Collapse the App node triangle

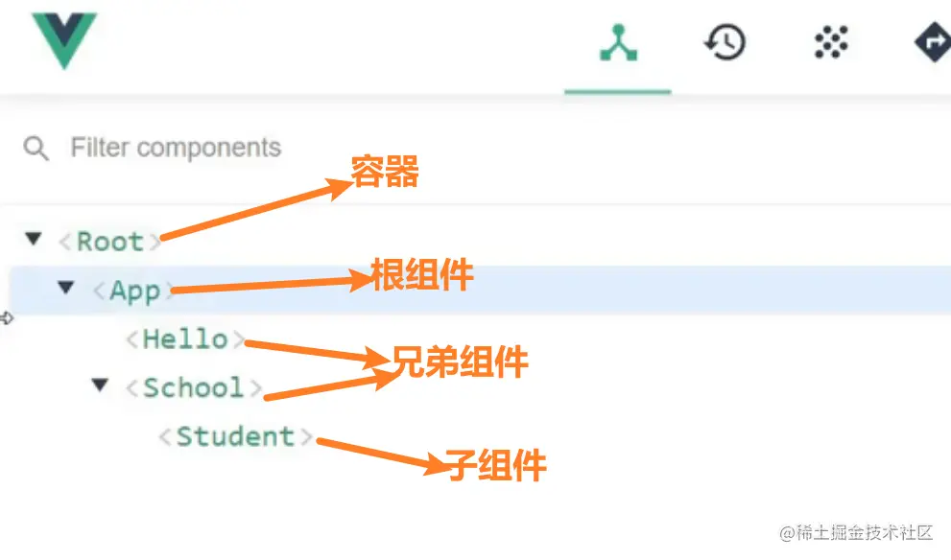(66, 288)
